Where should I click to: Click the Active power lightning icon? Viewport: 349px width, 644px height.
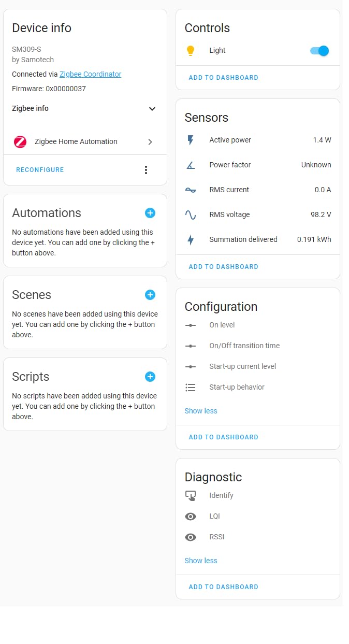coord(191,140)
